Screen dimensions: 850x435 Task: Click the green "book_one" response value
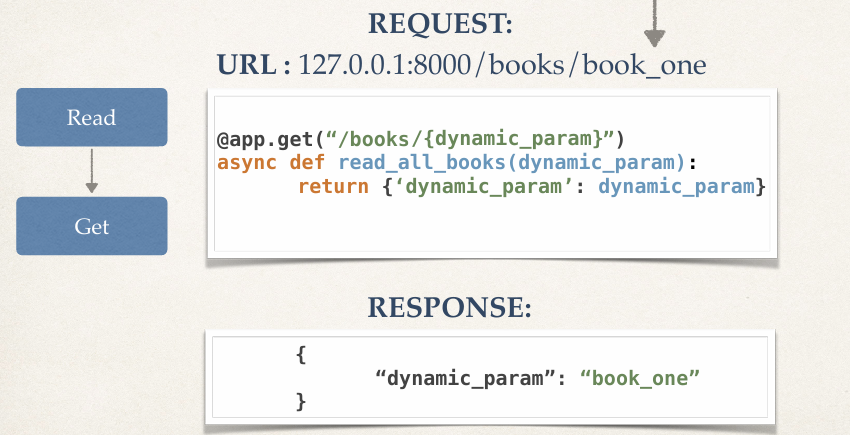click(640, 378)
